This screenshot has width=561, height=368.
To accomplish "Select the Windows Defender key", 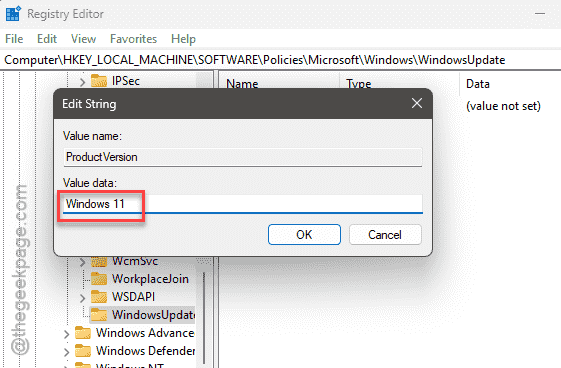I will [x=146, y=351].
